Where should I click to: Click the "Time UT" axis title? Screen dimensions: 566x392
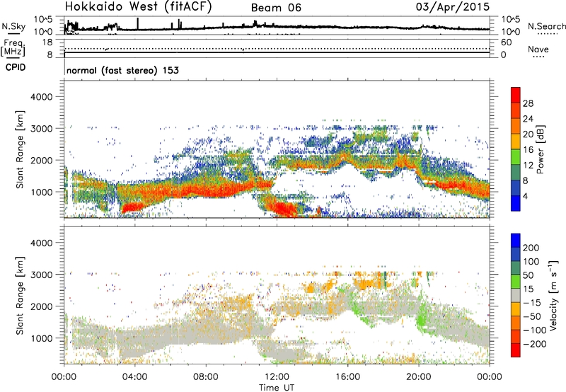pyautogui.click(x=277, y=388)
